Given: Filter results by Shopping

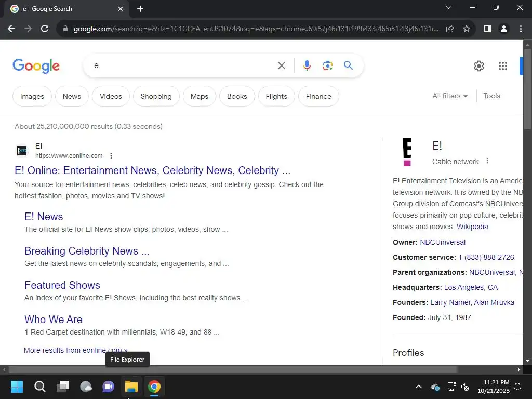Looking at the screenshot, I should 156,96.
